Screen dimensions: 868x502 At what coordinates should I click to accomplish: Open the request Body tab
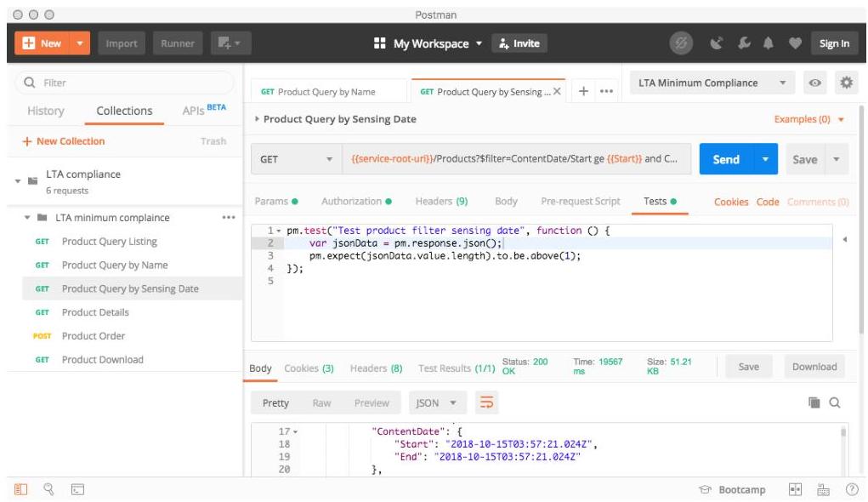[506, 202]
